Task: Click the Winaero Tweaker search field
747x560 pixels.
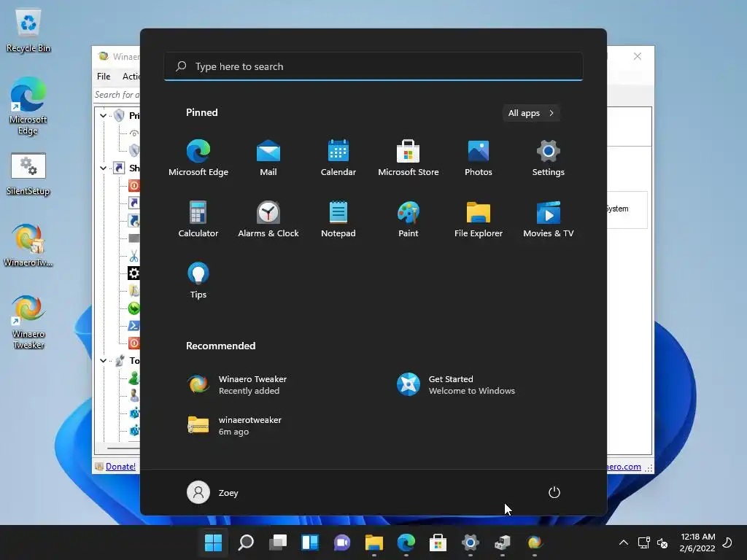Action: coord(117,95)
